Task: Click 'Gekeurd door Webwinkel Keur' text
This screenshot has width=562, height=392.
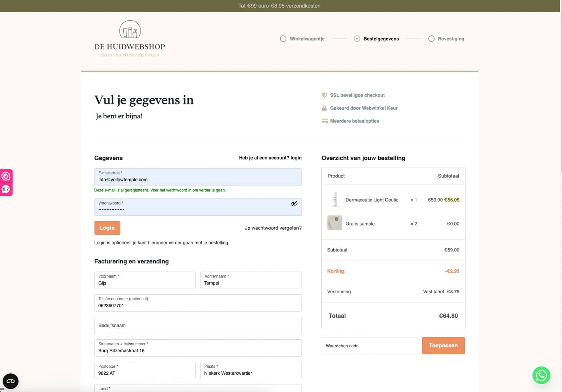Action: [x=364, y=108]
